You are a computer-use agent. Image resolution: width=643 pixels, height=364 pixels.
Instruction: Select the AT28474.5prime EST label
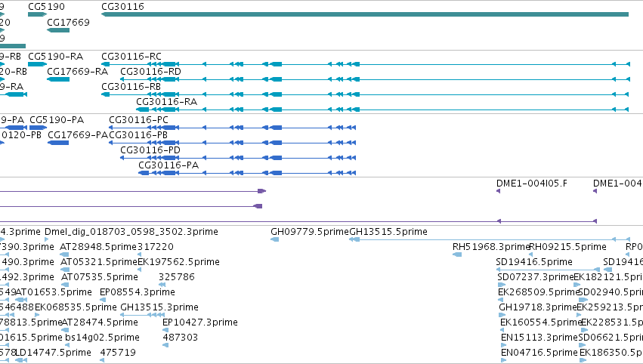tap(99, 322)
